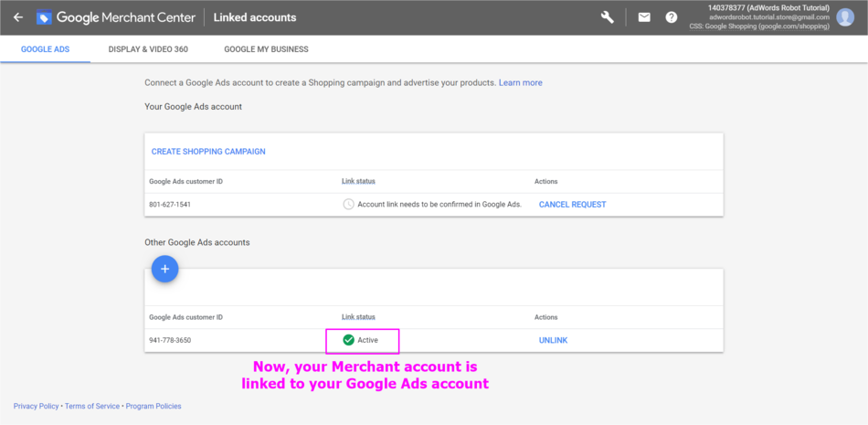Open the user profile avatar
The width and height of the screenshot is (868, 425).
845,17
